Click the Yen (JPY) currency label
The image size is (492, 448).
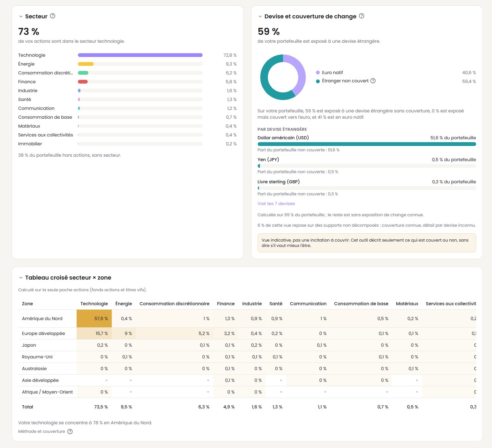click(x=268, y=160)
